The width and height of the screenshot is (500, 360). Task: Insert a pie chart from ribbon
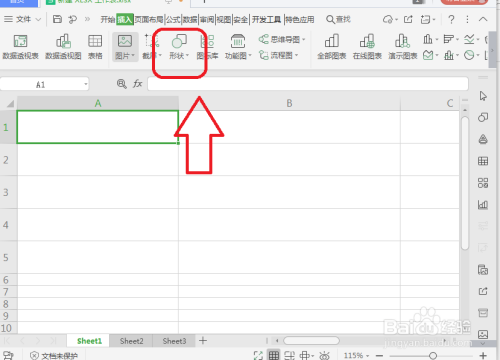(x=472, y=55)
